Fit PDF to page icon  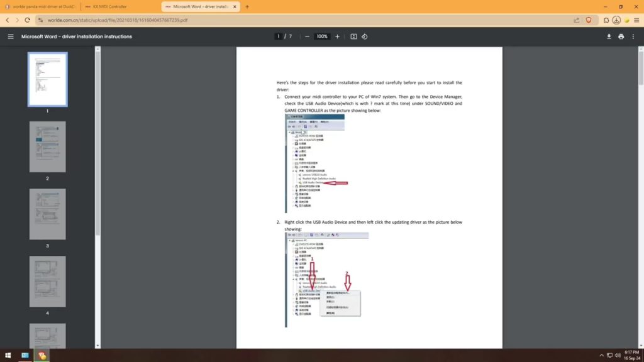pos(353,36)
